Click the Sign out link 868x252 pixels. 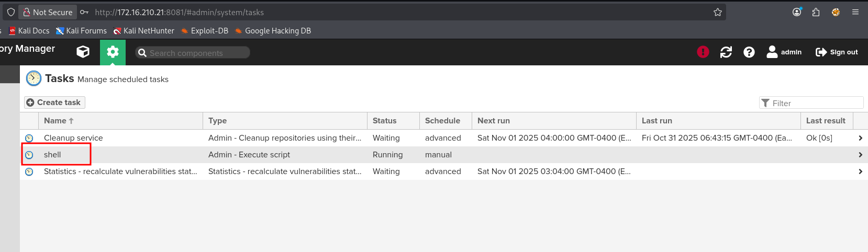click(x=837, y=52)
